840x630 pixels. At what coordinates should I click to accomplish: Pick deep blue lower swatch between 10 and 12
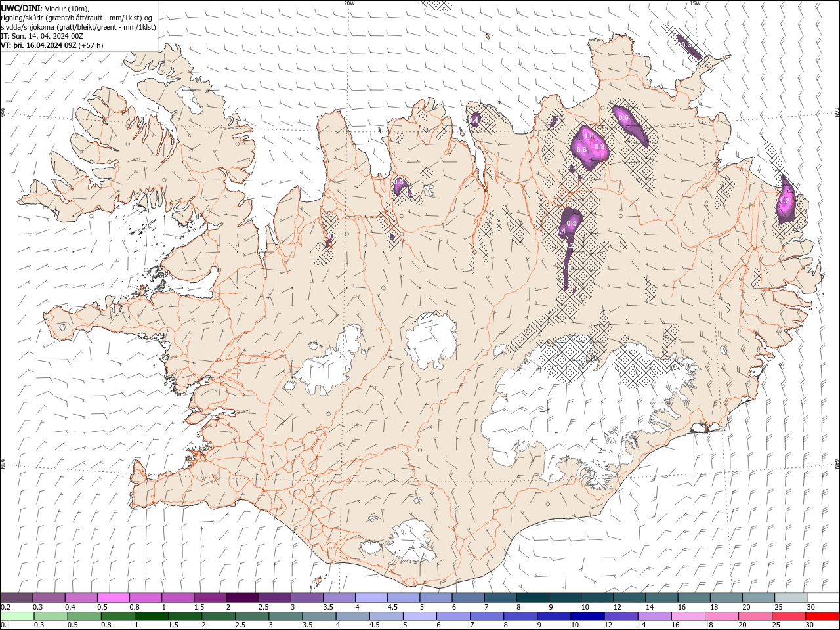tap(588, 616)
